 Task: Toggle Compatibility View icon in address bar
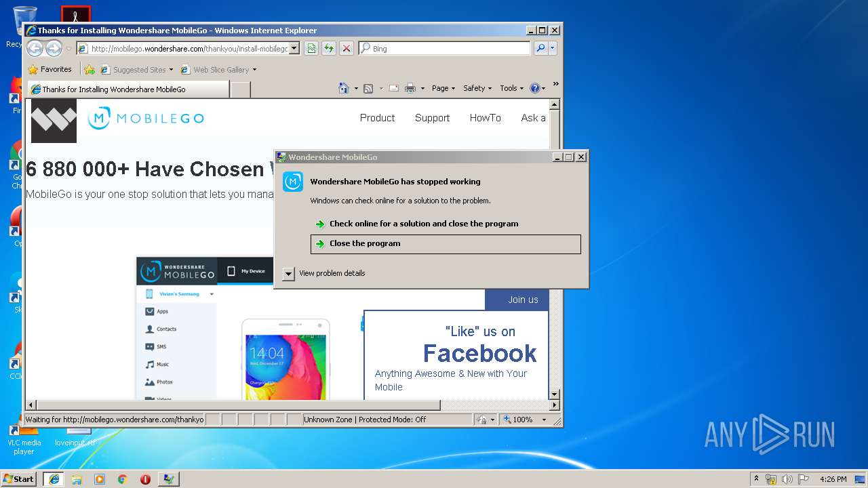click(x=311, y=48)
